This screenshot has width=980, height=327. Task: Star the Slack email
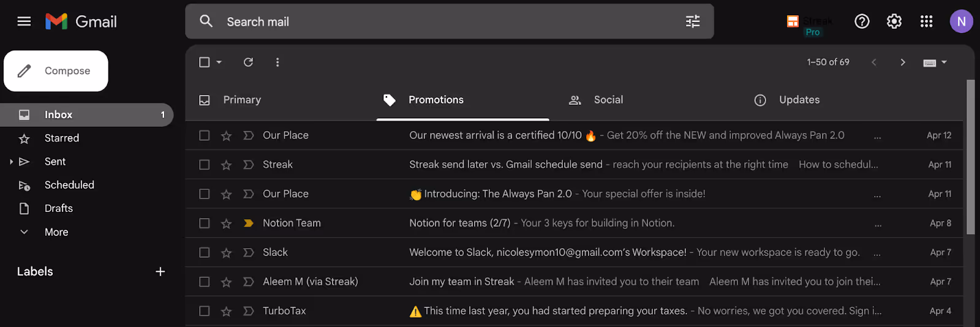(226, 252)
